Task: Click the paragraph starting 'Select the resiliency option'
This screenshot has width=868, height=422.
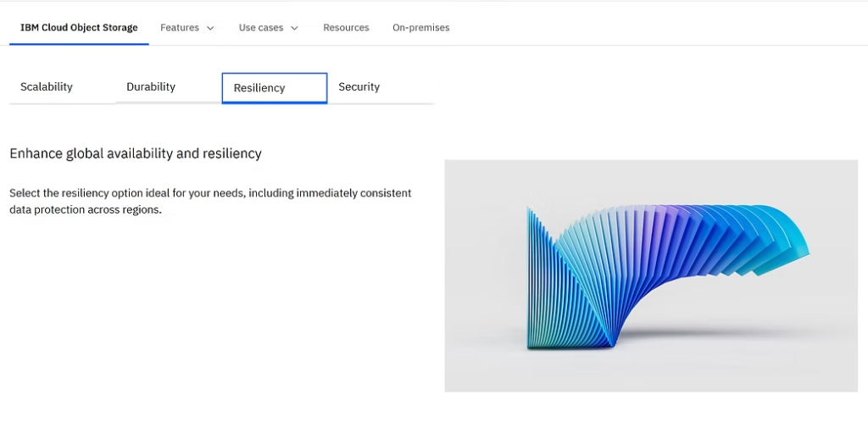Action: (x=210, y=202)
